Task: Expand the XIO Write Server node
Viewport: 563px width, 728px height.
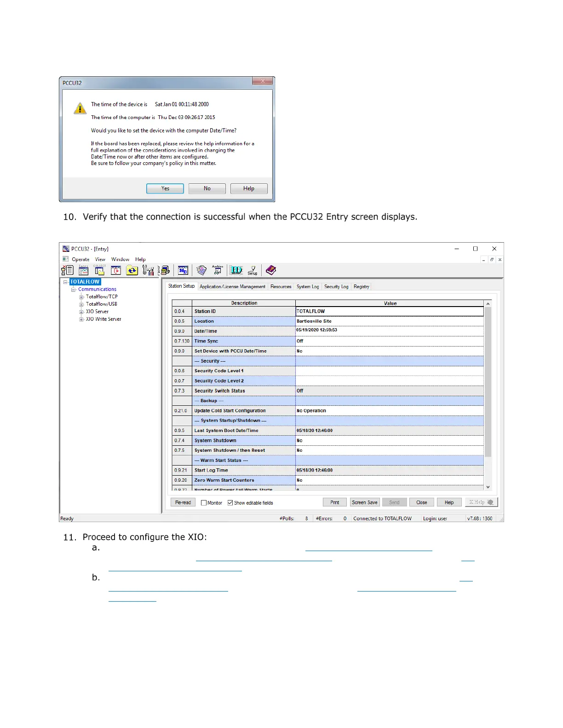Action: [81, 319]
